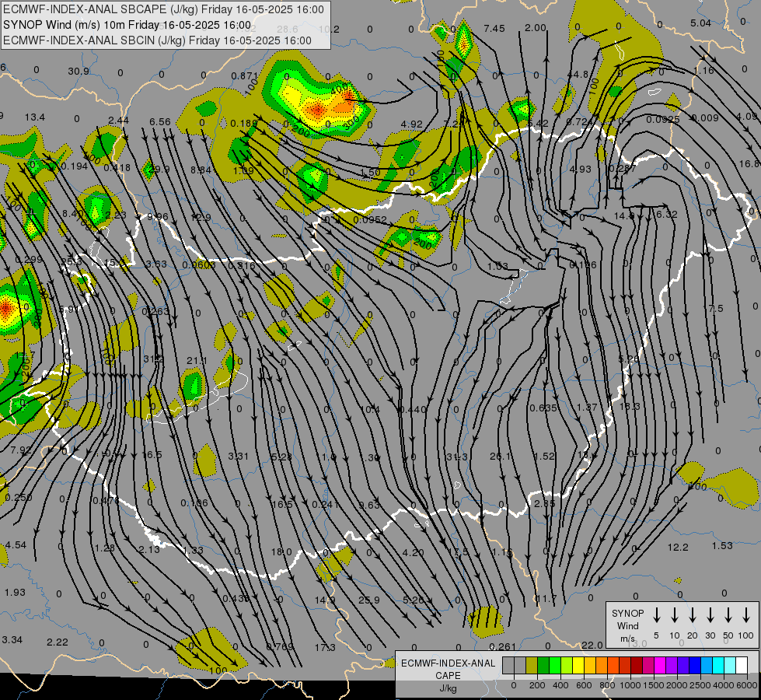Click the map value '30.9'
The height and width of the screenshot is (700, 761).
(79, 72)
